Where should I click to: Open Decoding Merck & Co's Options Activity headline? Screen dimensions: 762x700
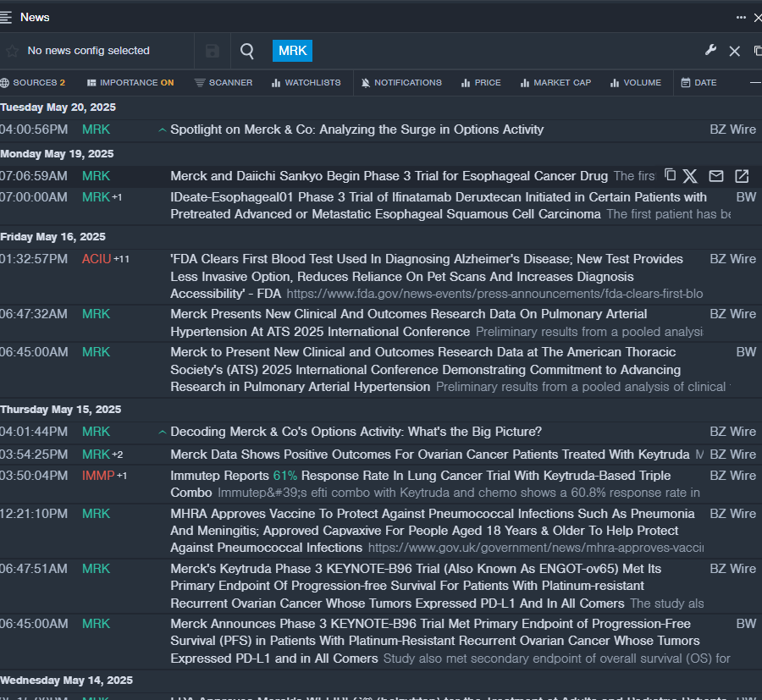pyautogui.click(x=356, y=432)
